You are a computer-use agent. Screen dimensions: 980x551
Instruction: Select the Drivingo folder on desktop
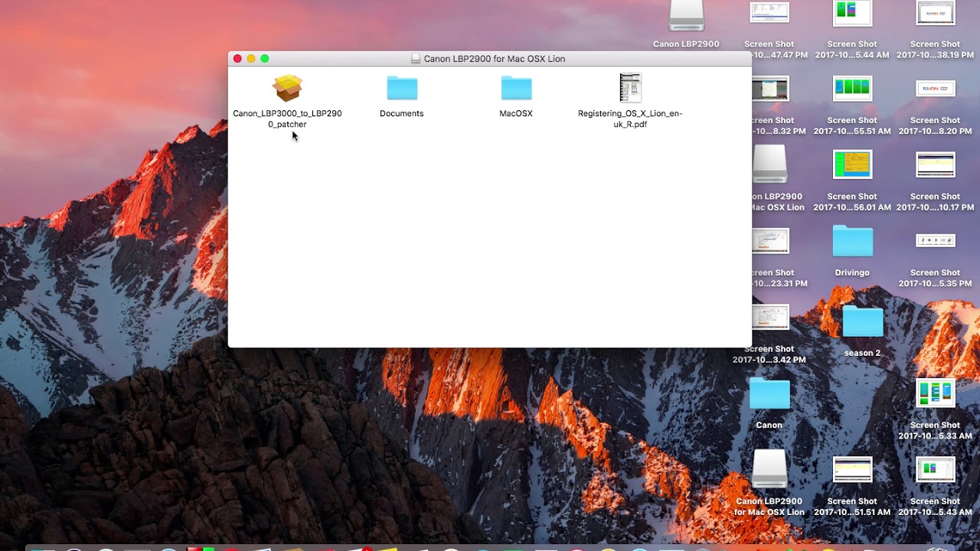tap(852, 241)
